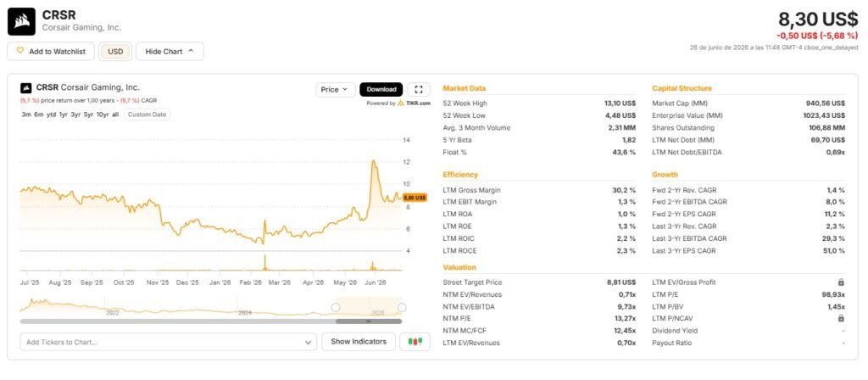
Task: Switch to the candlestick chart icon
Action: 415,342
